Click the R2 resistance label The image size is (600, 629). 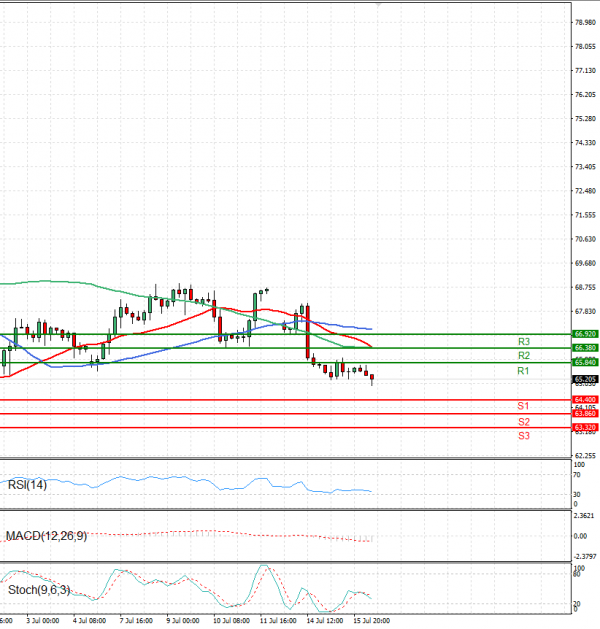[524, 355]
